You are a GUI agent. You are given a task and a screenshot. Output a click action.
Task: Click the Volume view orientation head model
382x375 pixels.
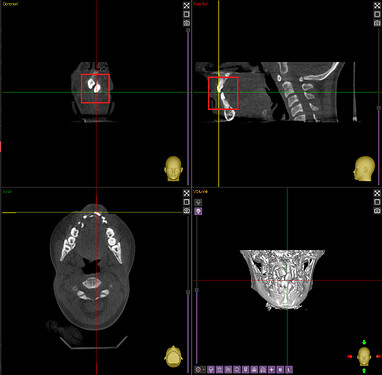tap(364, 356)
